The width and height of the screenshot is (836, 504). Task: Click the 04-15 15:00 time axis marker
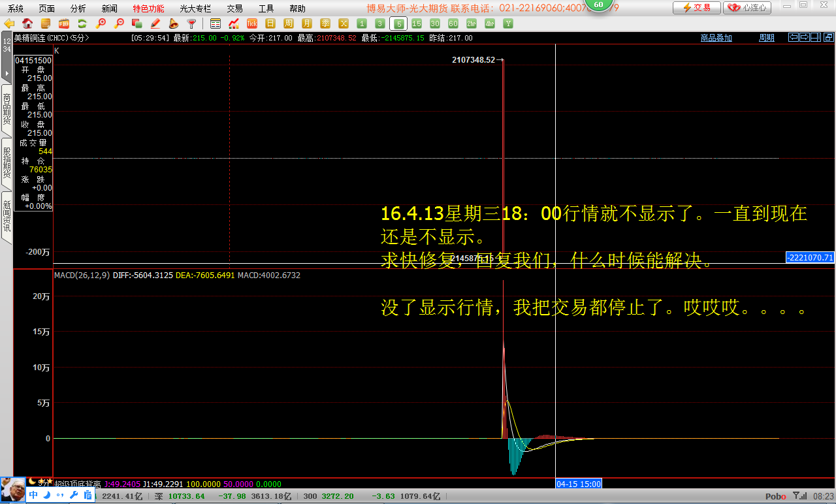coord(578,484)
